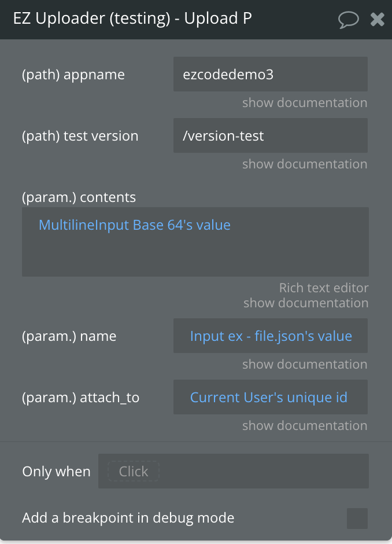Image resolution: width=392 pixels, height=544 pixels.
Task: Show documentation under the test version field
Action: (x=305, y=164)
